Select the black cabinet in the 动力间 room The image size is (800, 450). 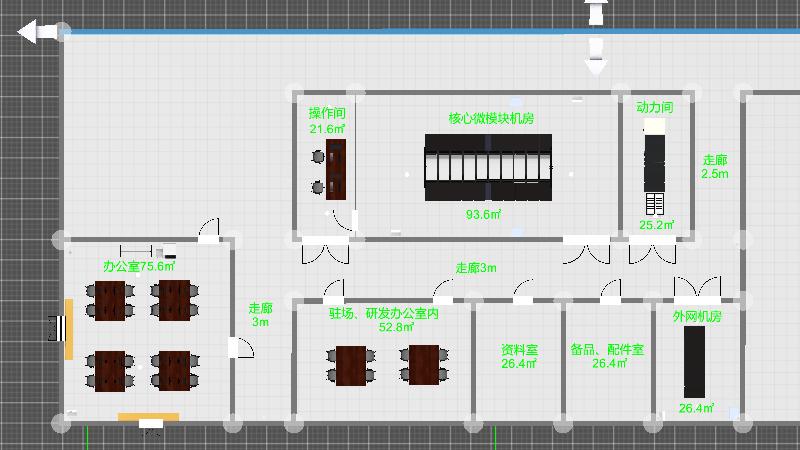tap(654, 161)
